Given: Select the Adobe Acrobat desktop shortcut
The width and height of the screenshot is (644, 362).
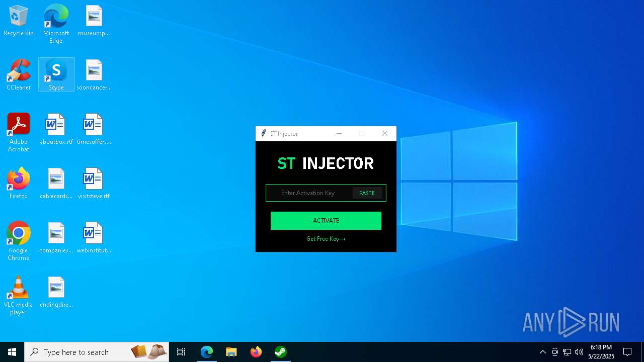Looking at the screenshot, I should 19,132.
